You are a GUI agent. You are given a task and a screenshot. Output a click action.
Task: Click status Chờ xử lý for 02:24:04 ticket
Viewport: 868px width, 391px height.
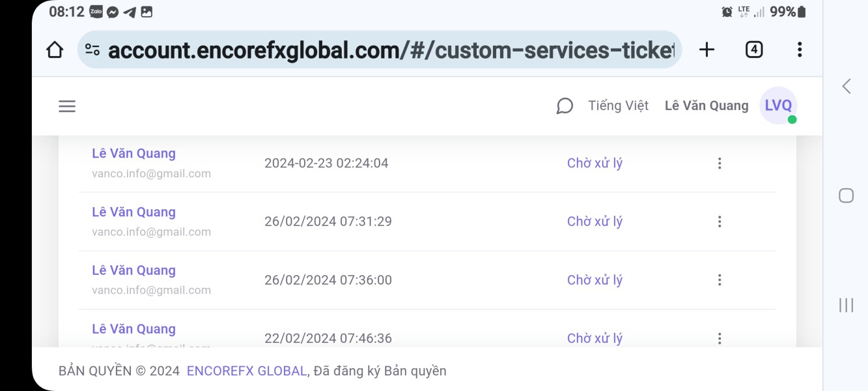[595, 164]
